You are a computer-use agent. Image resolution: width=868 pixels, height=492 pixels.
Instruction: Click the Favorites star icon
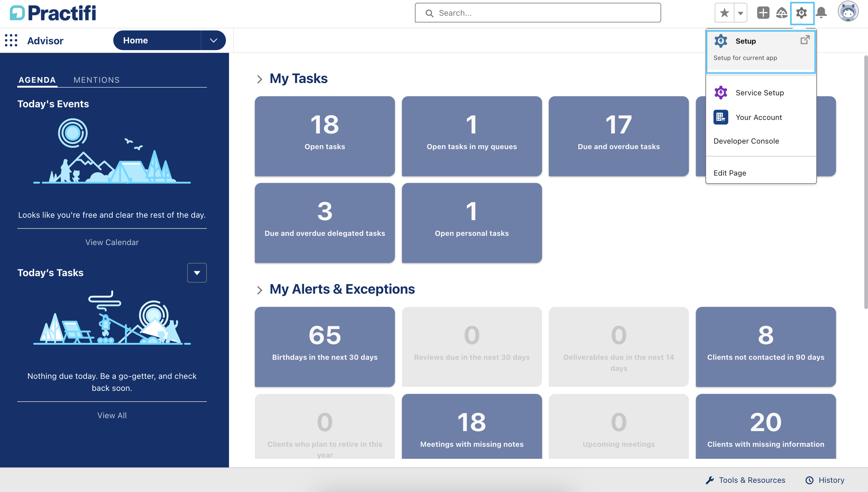(724, 13)
